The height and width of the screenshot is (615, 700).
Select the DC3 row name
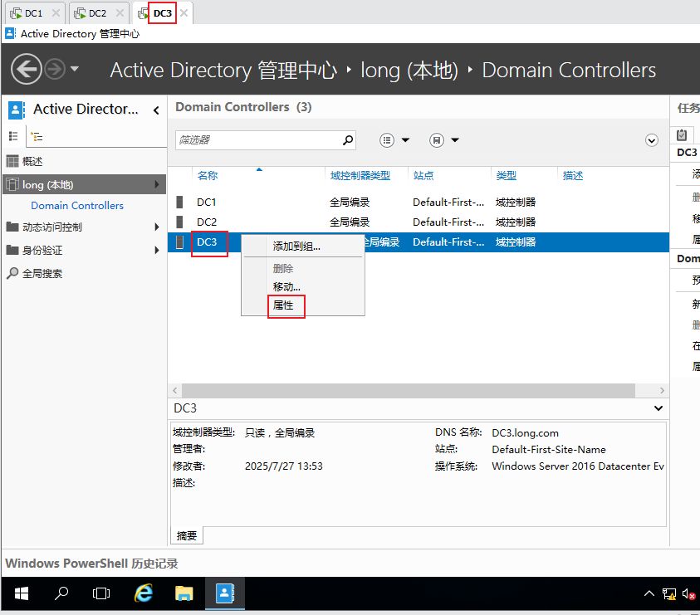tap(207, 242)
